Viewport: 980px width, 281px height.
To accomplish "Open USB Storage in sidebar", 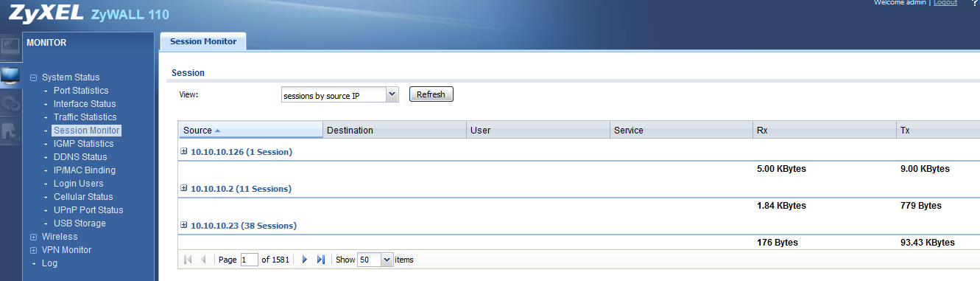I will [x=80, y=223].
